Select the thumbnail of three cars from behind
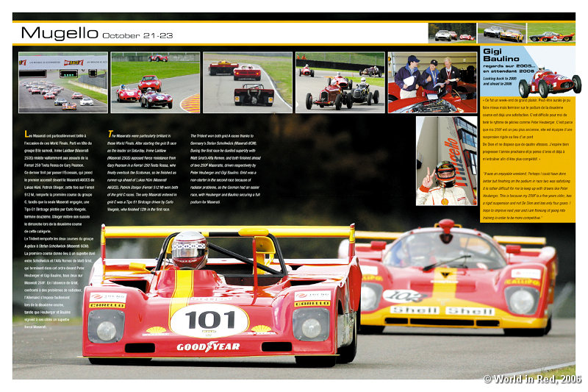The image size is (588, 392). click(x=247, y=82)
